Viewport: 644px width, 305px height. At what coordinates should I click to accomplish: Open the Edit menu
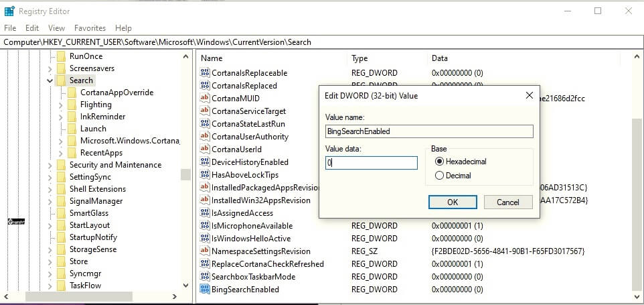pyautogui.click(x=32, y=28)
